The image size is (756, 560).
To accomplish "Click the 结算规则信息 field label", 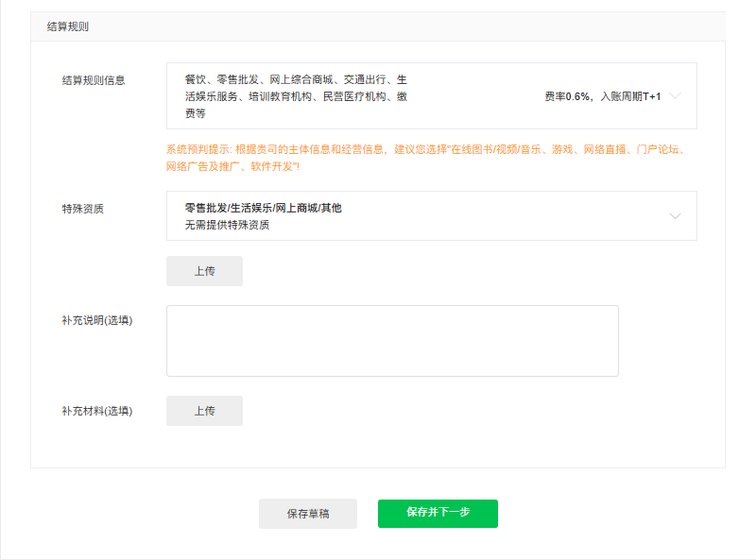I will click(x=94, y=80).
